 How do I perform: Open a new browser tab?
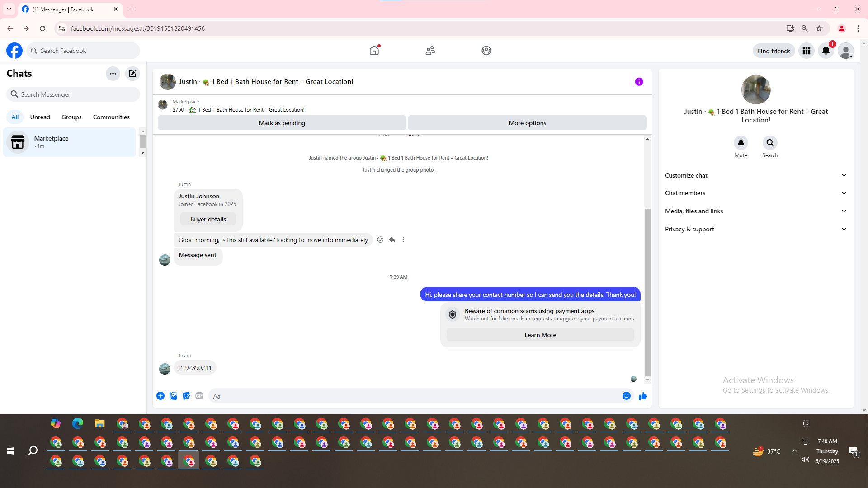tap(132, 9)
